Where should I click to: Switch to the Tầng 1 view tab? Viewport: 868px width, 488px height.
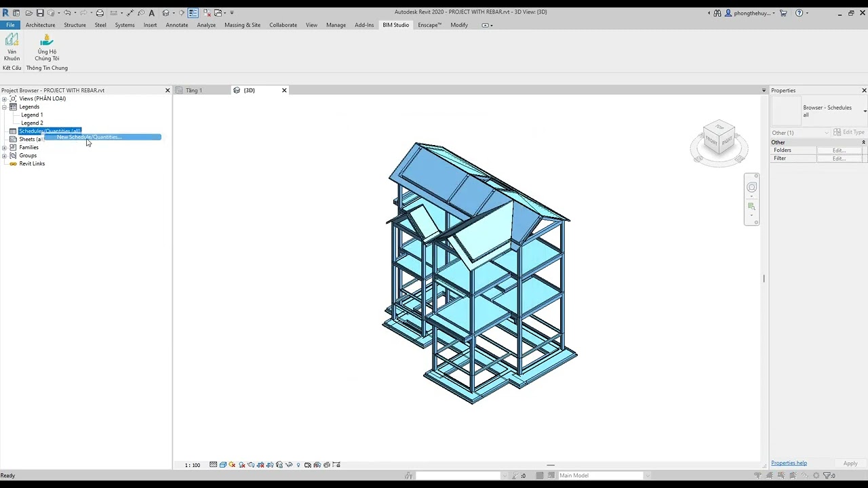click(x=194, y=90)
